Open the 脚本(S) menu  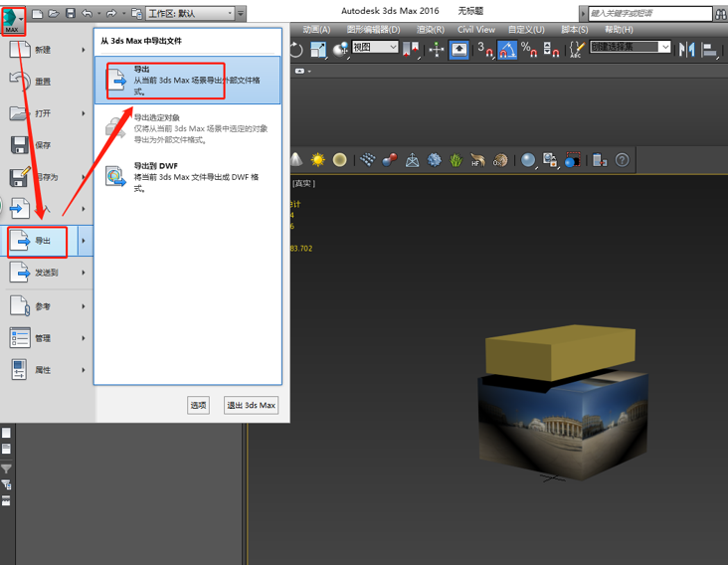(x=575, y=30)
